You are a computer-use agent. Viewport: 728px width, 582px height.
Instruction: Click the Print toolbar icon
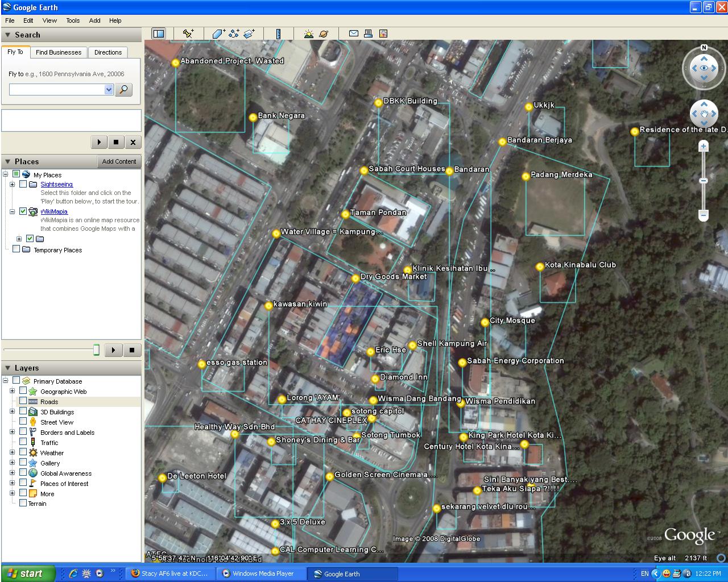[368, 34]
